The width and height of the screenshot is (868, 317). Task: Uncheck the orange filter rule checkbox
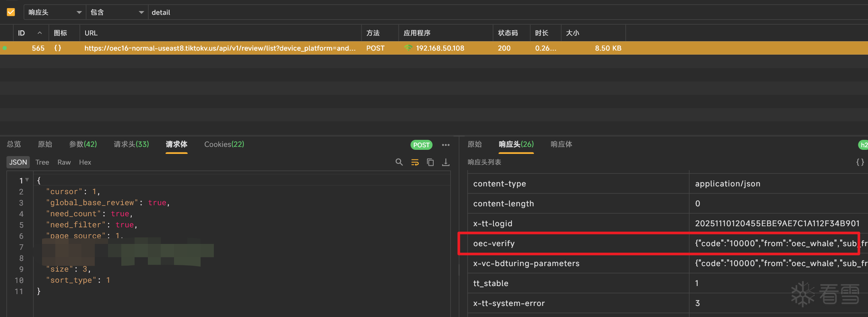11,12
